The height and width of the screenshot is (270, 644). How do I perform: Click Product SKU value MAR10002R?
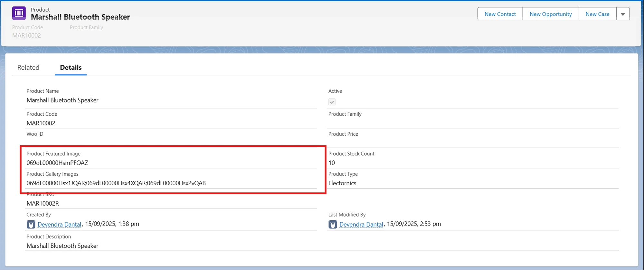43,203
